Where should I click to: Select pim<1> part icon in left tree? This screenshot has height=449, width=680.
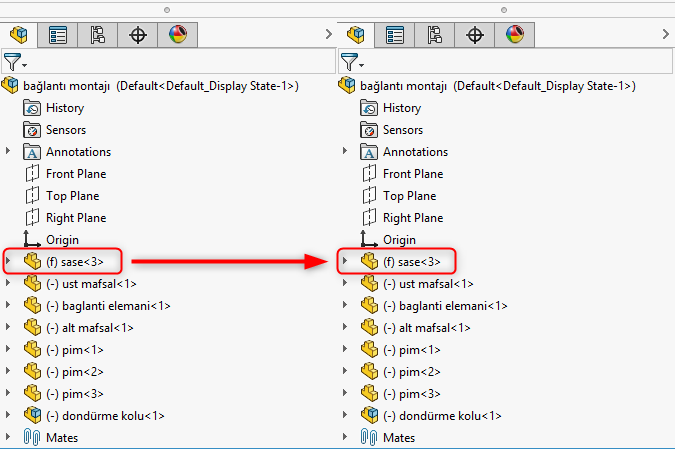click(32, 350)
